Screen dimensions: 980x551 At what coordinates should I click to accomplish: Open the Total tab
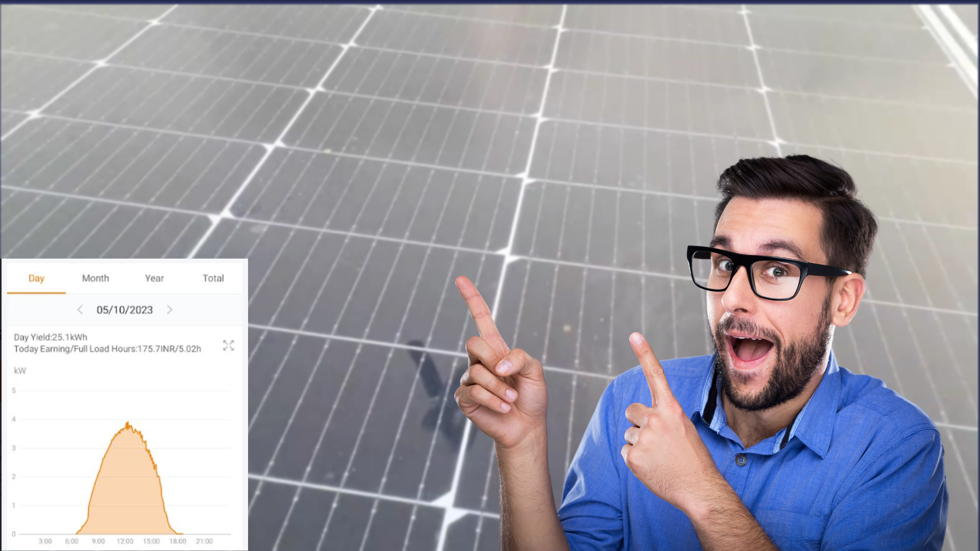(213, 278)
